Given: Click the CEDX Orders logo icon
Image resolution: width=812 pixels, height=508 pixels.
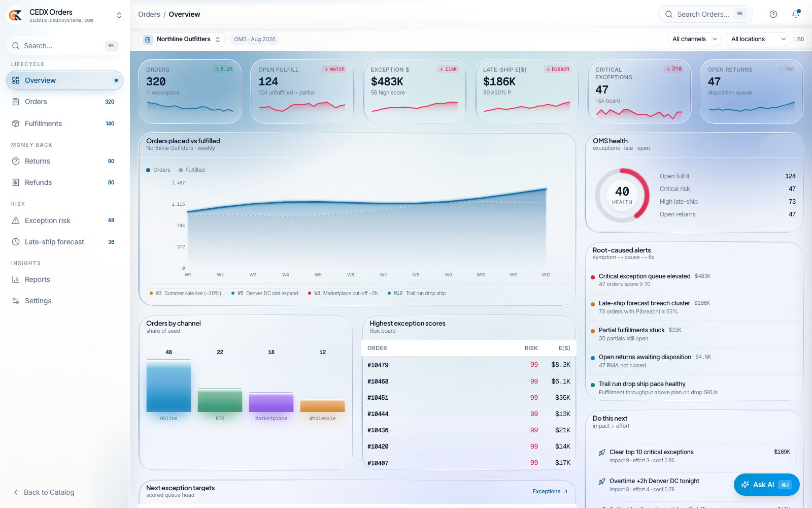Looking at the screenshot, I should click(15, 15).
